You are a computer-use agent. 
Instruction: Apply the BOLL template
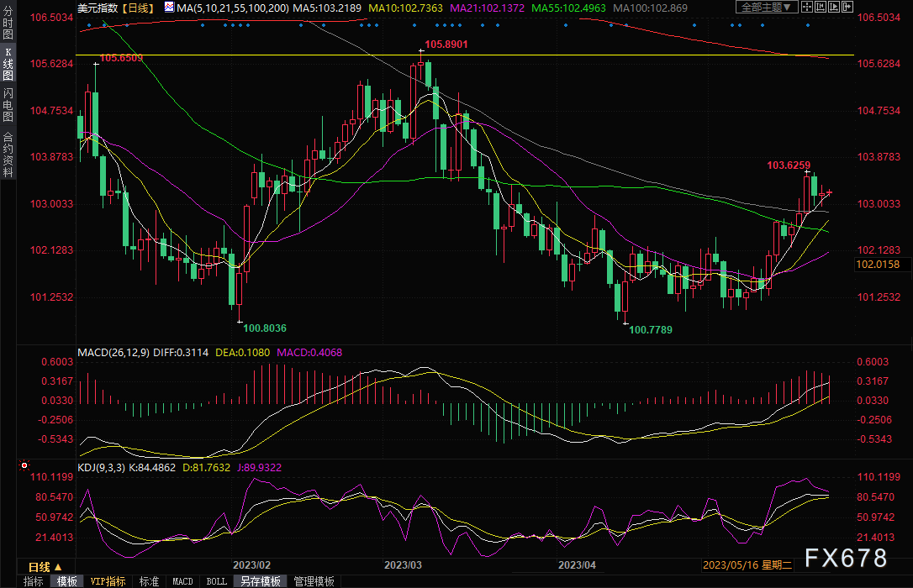tap(216, 581)
